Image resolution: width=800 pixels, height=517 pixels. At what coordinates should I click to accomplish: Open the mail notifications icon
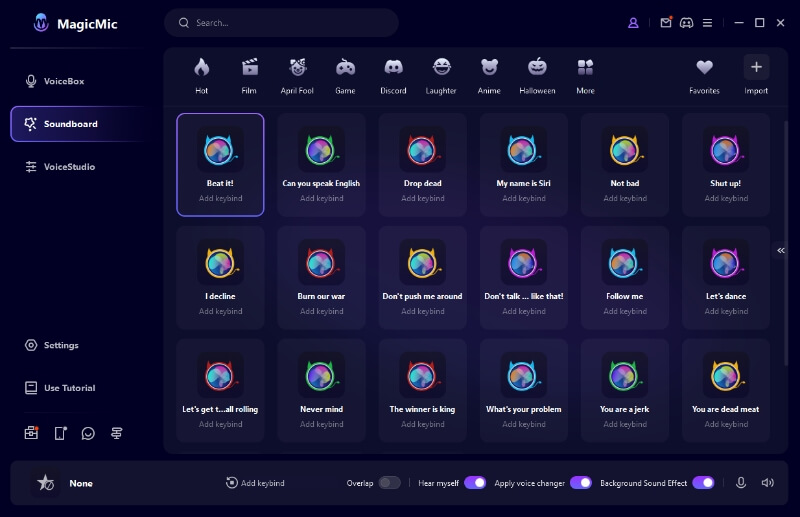pyautogui.click(x=666, y=22)
